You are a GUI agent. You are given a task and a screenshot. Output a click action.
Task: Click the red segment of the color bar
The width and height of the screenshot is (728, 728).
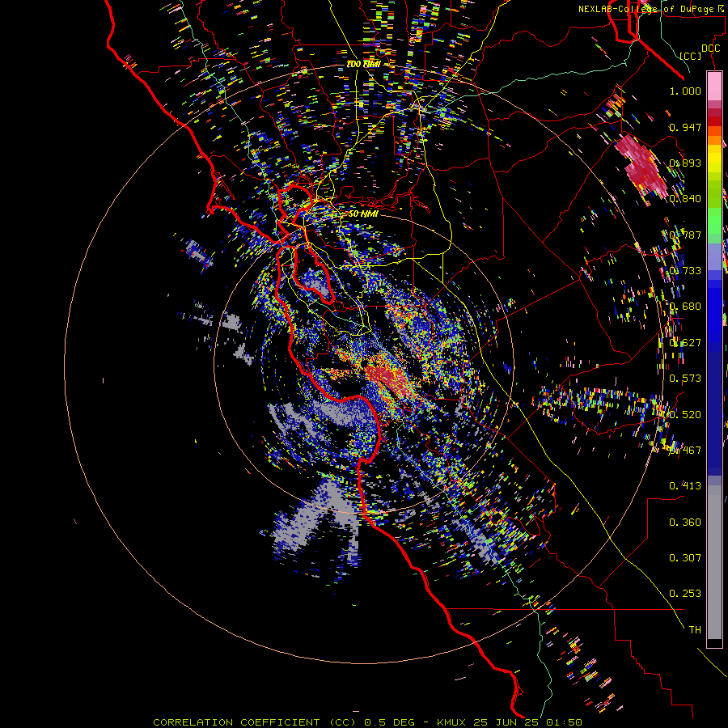714,121
